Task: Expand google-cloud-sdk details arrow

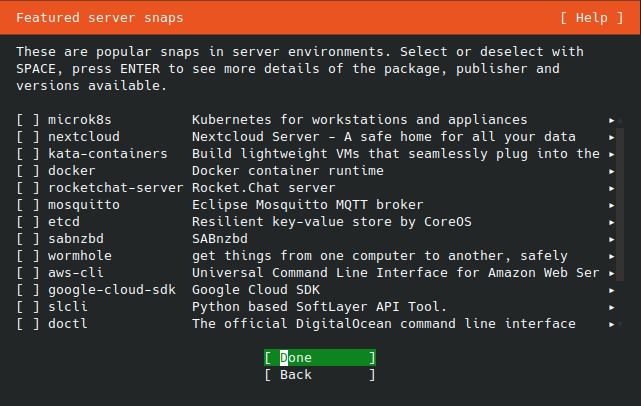Action: (612, 290)
